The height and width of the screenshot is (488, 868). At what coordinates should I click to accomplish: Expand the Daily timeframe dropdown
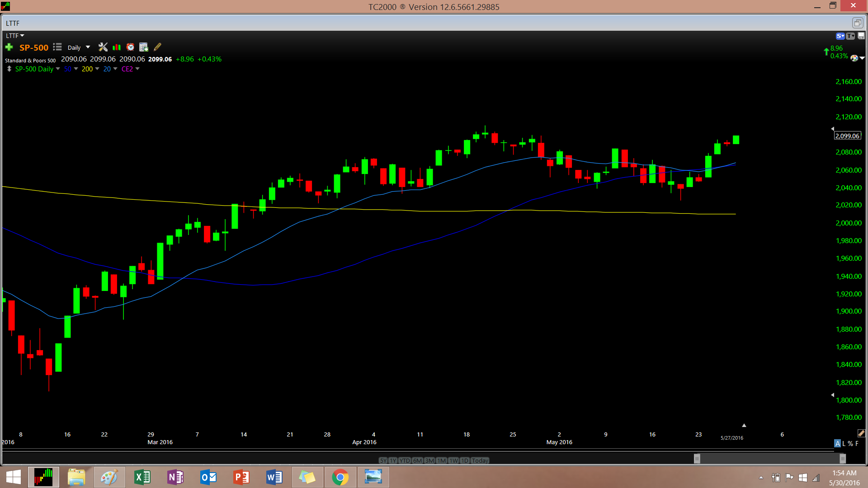(x=88, y=47)
